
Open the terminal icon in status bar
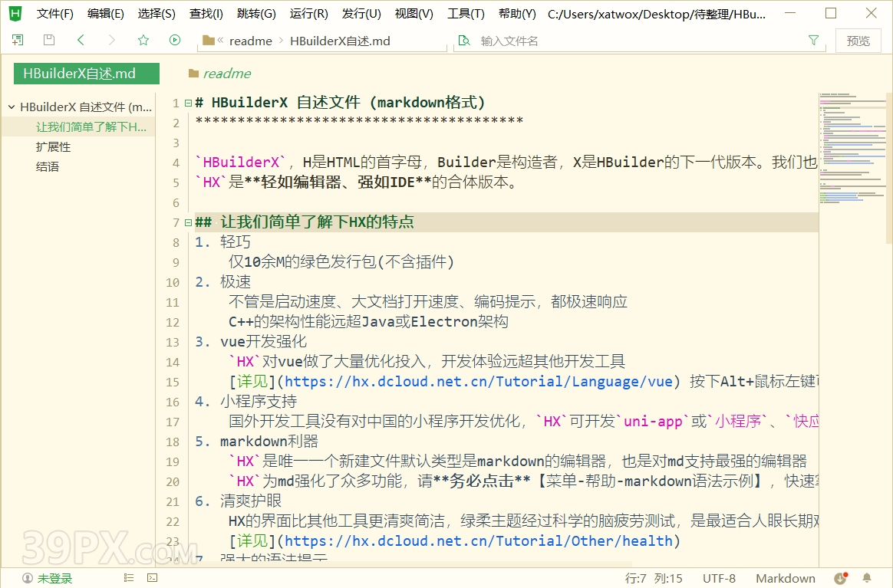click(152, 578)
